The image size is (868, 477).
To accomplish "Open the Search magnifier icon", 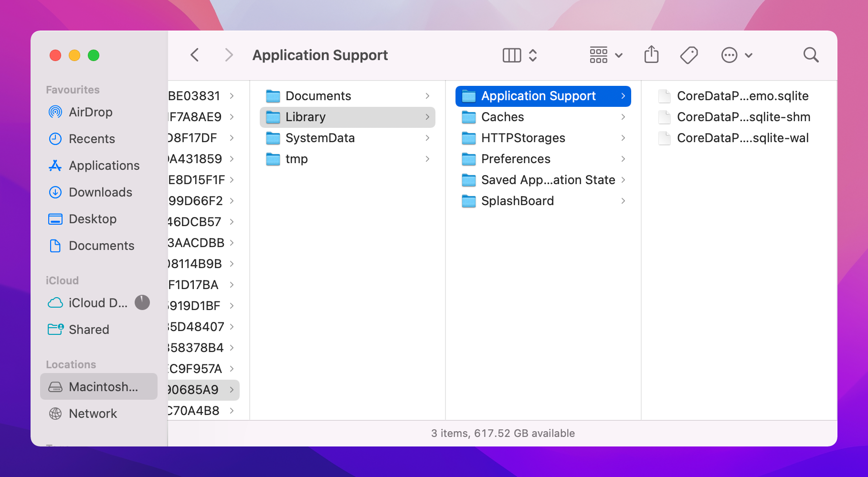I will [x=810, y=55].
